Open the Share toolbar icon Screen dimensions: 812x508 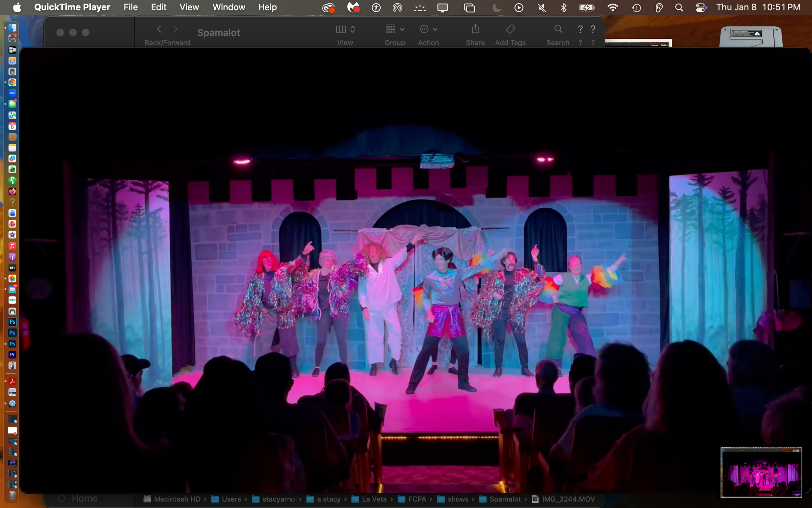pyautogui.click(x=475, y=29)
